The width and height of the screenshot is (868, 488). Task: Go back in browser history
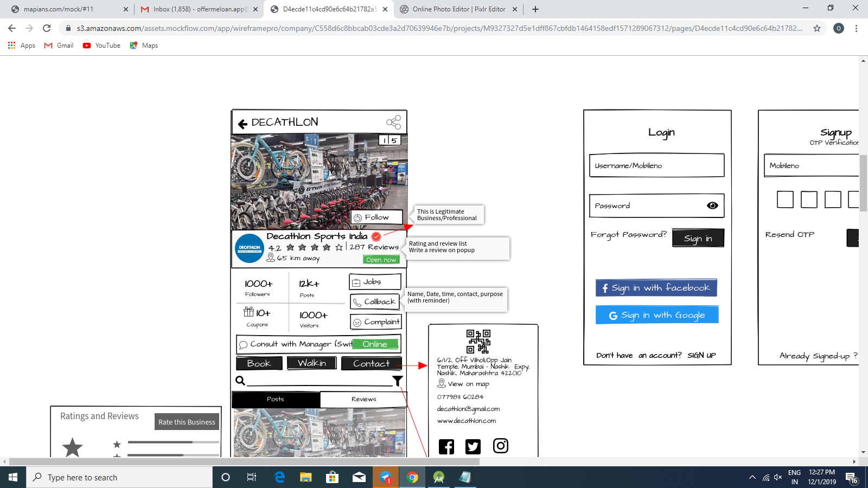12,28
